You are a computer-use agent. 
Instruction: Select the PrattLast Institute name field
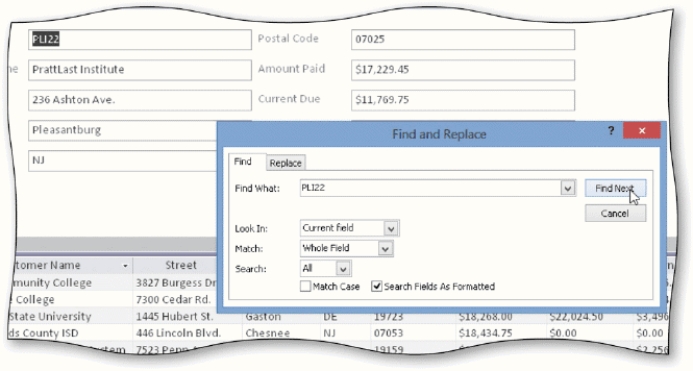click(x=140, y=70)
